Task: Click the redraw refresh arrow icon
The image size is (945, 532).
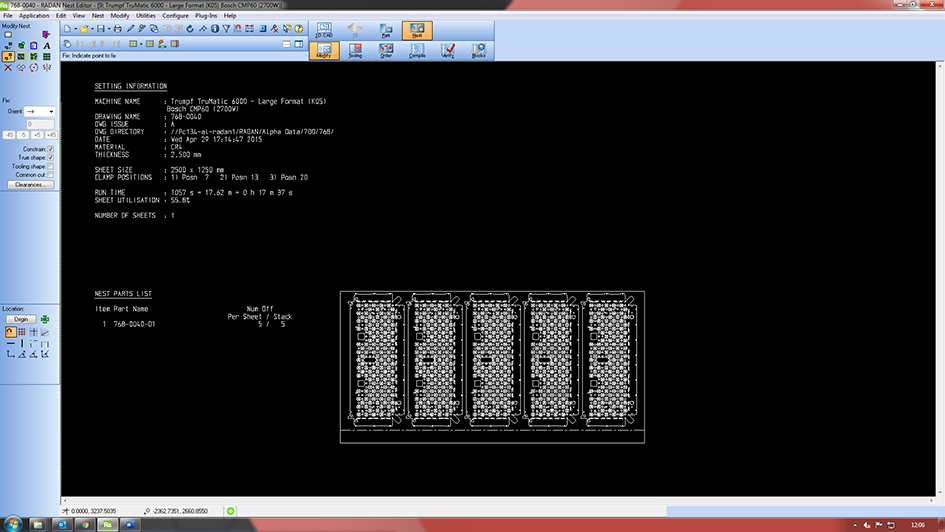Action: [x=189, y=28]
